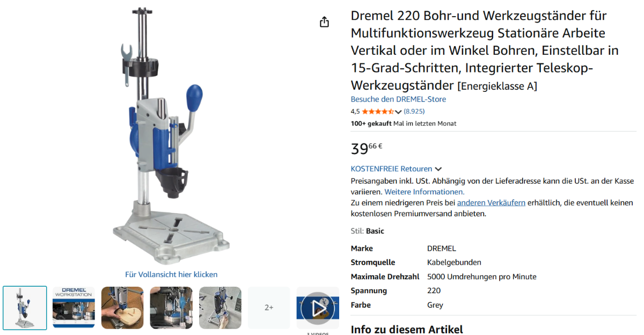Screen dimensions: 644x335
Task: Select the Dremel Workstation thumbnail
Action: pos(74,308)
